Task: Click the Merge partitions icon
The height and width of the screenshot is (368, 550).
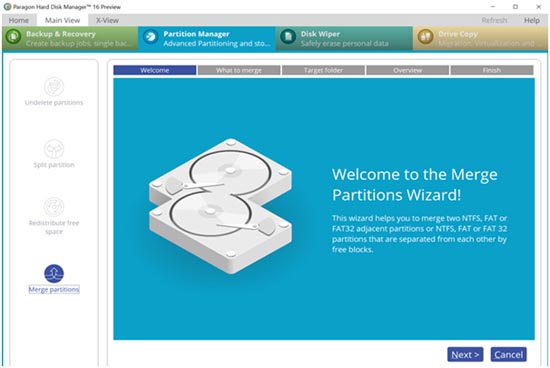Action: [x=54, y=274]
